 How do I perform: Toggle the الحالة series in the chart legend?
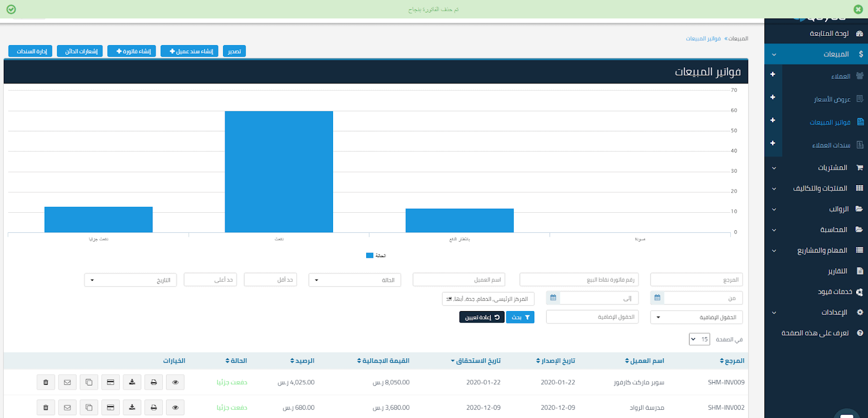376,256
